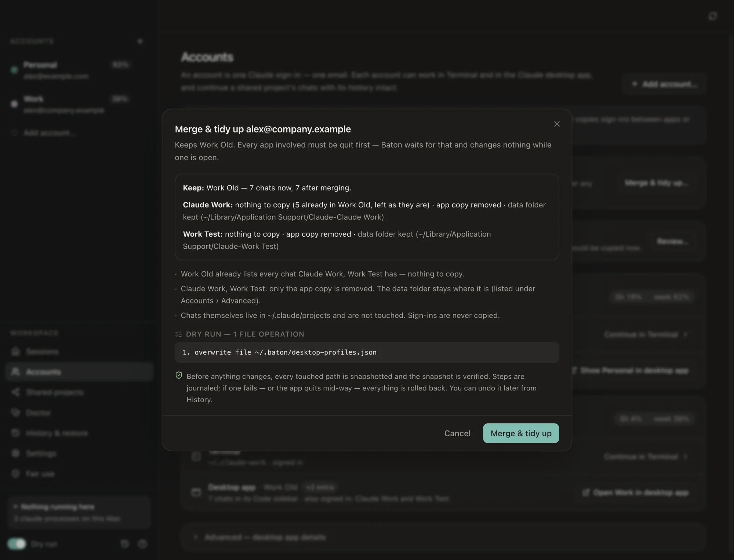Click the 'Keep: Work Old' summary line
Image resolution: width=734 pixels, height=560 pixels.
point(267,188)
